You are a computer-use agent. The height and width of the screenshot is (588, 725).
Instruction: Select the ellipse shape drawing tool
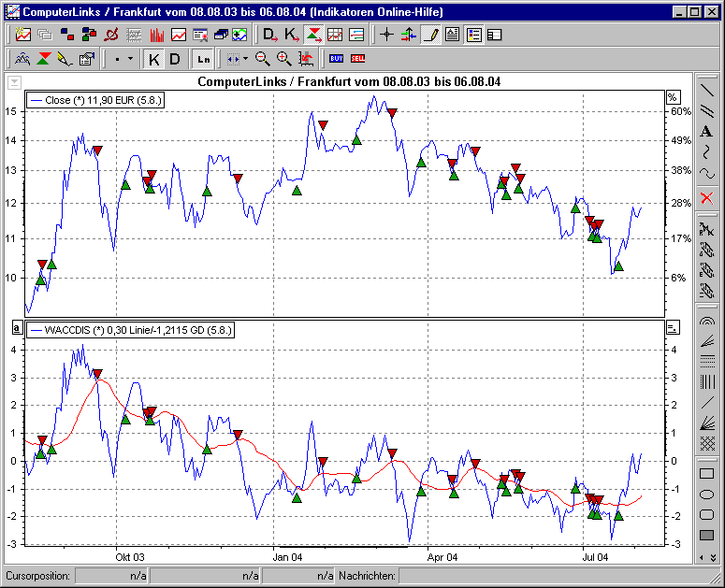pyautogui.click(x=707, y=494)
